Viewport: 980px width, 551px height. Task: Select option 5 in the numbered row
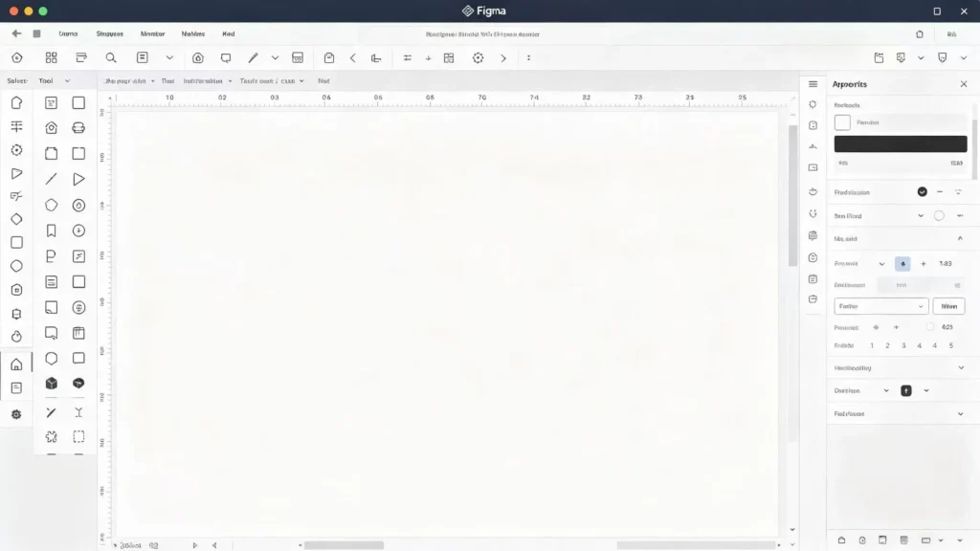click(x=951, y=345)
